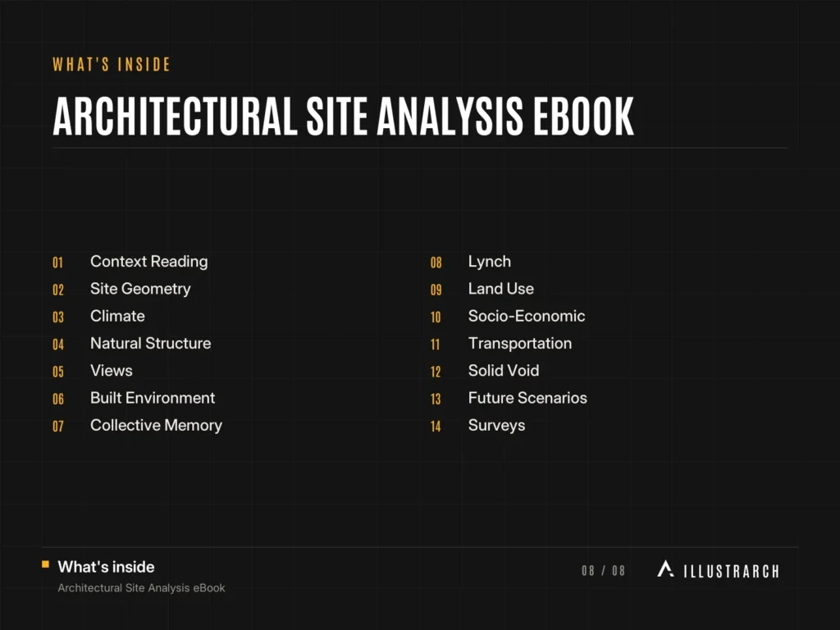Click chapter number 14
Image resolution: width=840 pixels, height=630 pixels.
point(436,427)
